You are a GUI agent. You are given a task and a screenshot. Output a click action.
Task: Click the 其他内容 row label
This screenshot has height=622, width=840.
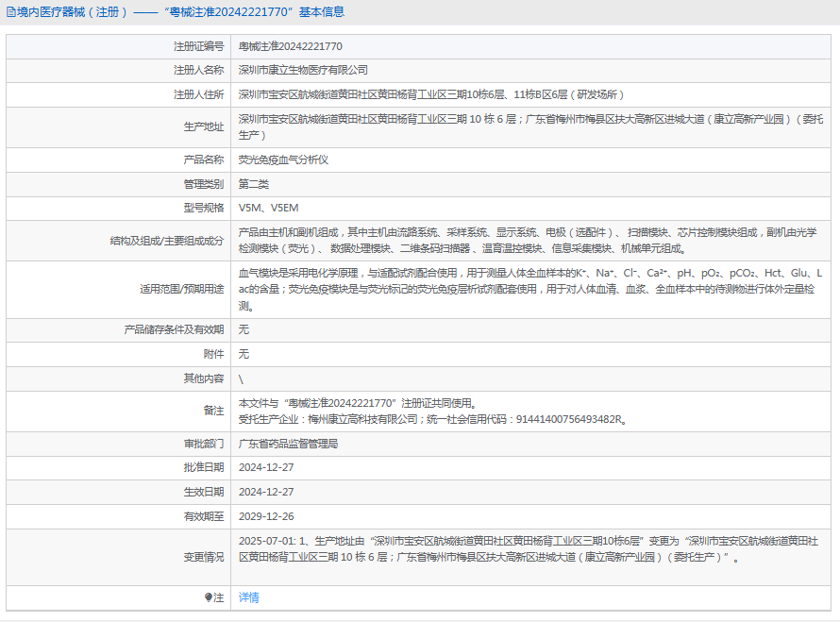204,378
